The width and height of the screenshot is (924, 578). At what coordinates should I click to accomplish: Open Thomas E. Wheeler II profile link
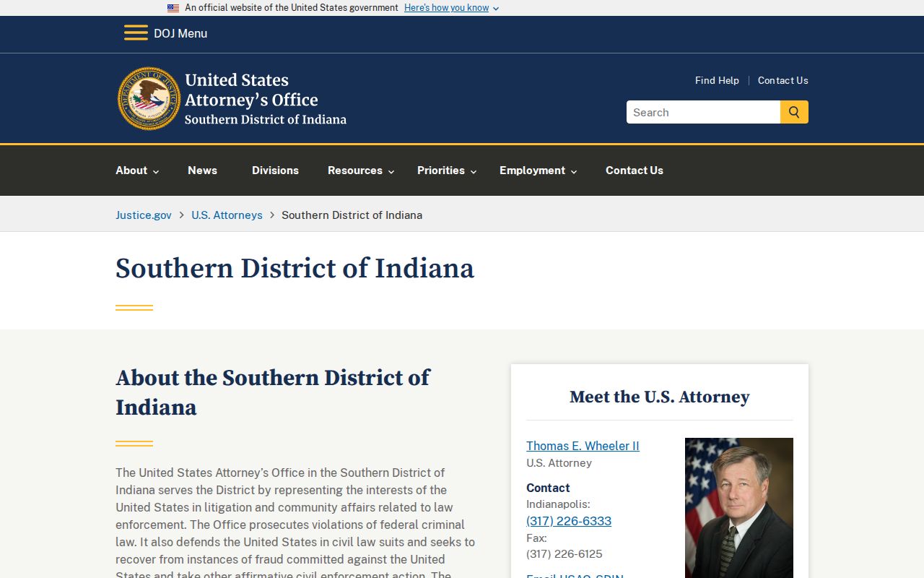[x=583, y=446]
